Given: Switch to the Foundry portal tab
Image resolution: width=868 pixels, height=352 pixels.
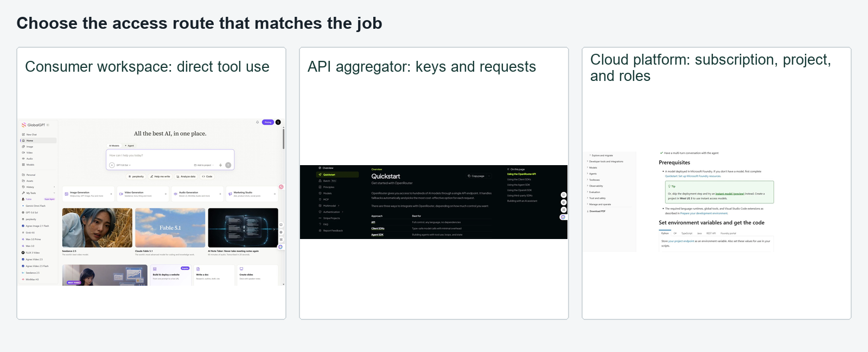Looking at the screenshot, I should [728, 233].
